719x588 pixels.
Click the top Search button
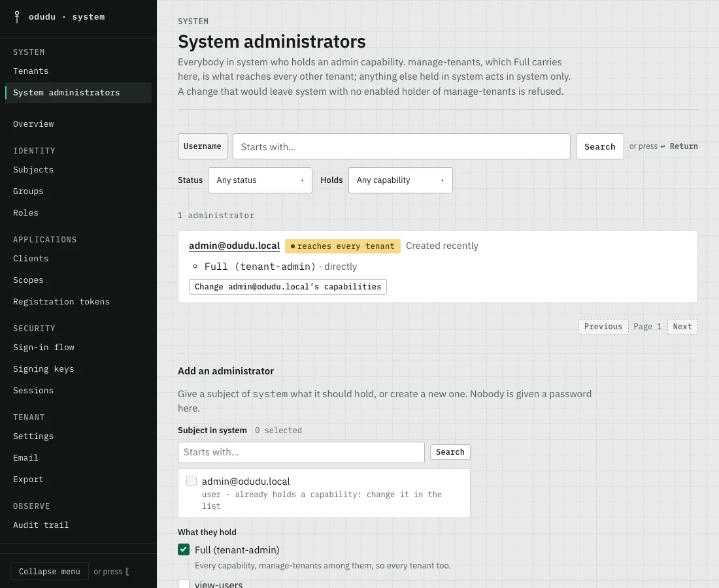600,146
